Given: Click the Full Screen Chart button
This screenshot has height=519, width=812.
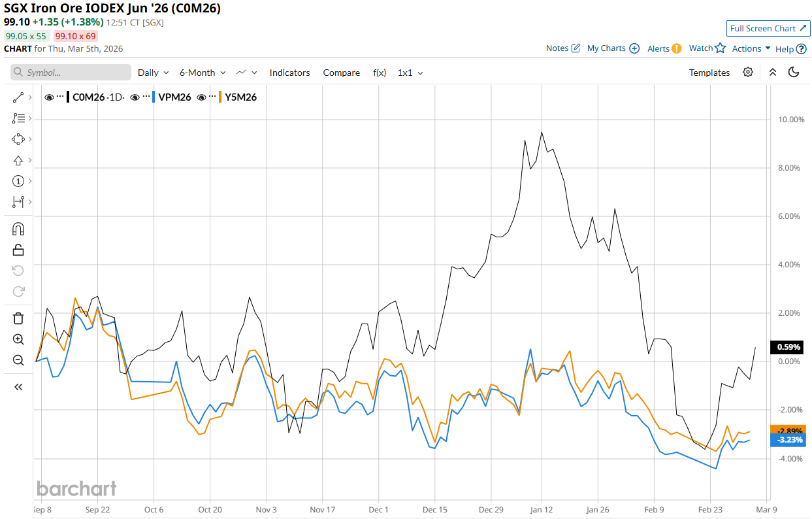Looking at the screenshot, I should (768, 28).
